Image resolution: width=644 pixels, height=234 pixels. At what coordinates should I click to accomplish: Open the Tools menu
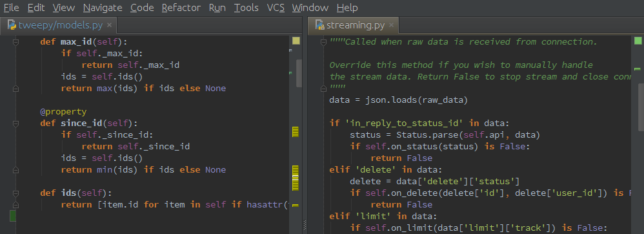pyautogui.click(x=247, y=7)
